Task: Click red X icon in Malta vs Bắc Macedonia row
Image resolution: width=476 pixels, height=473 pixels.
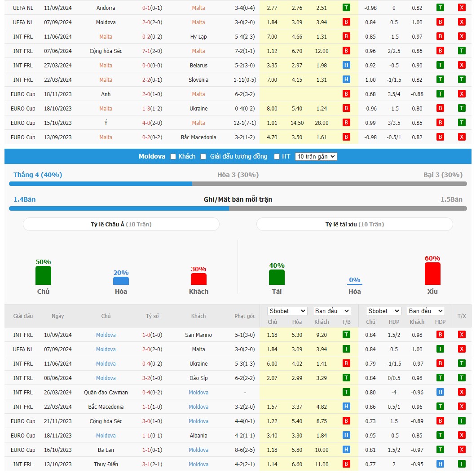Action: (462, 137)
